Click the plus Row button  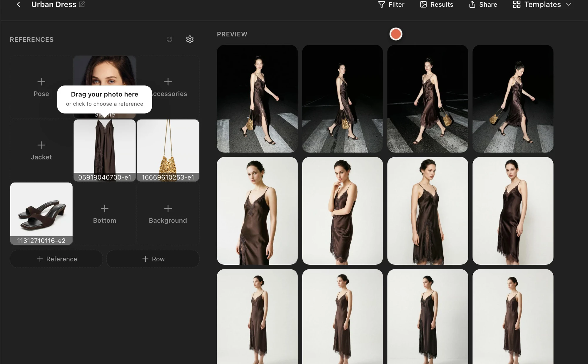tap(153, 259)
